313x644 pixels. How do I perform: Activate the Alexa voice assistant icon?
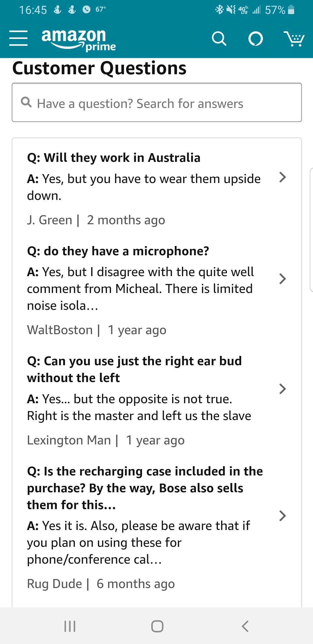(256, 39)
